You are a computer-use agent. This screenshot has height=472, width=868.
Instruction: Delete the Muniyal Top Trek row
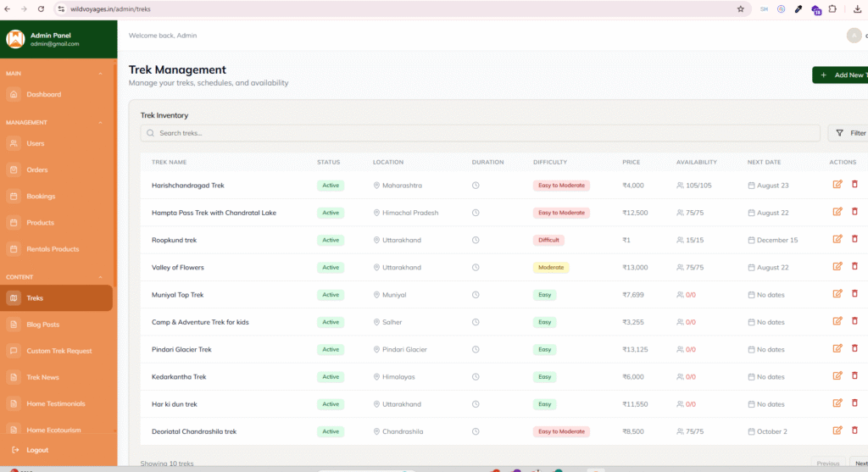pyautogui.click(x=854, y=294)
